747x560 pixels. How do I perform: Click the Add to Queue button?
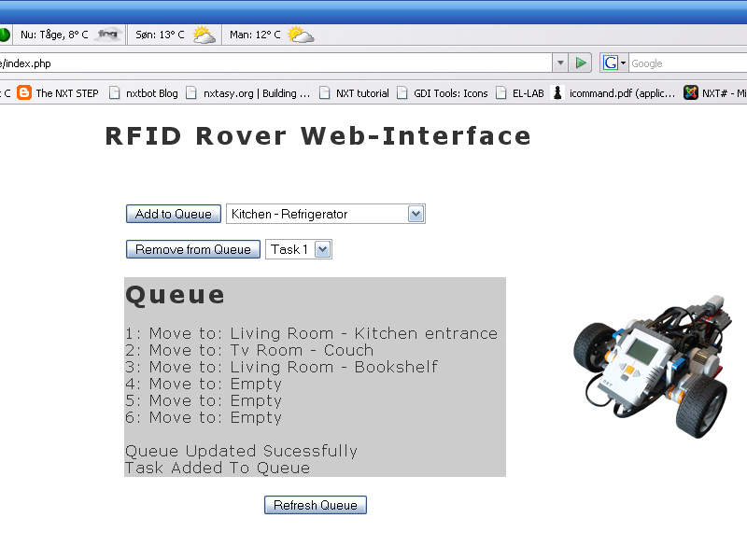(x=174, y=214)
